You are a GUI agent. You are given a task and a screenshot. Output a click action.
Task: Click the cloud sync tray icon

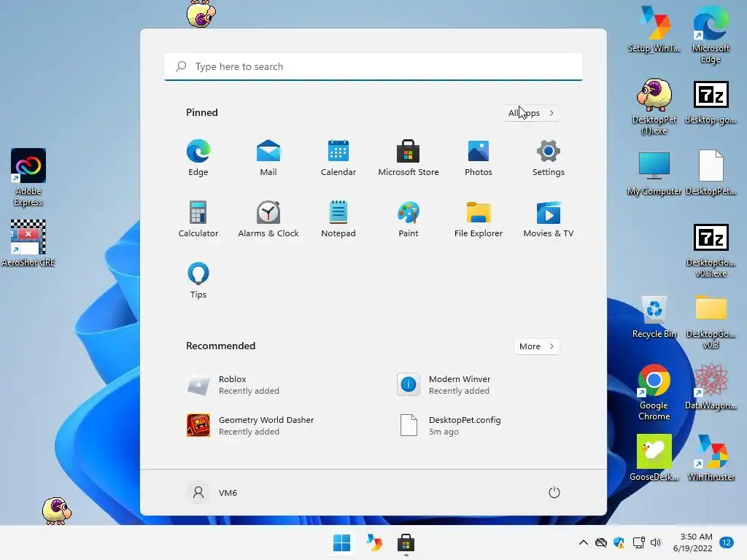[601, 542]
